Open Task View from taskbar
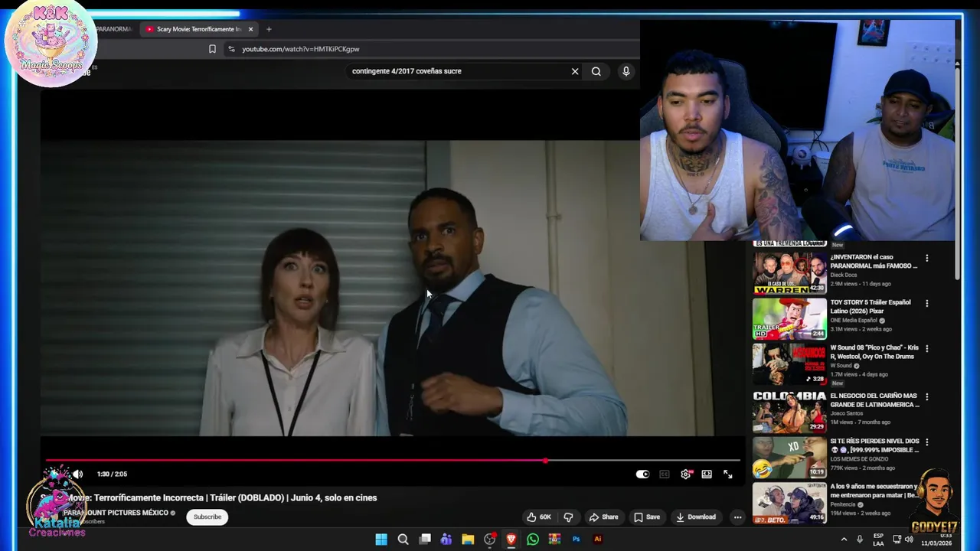 tap(425, 540)
